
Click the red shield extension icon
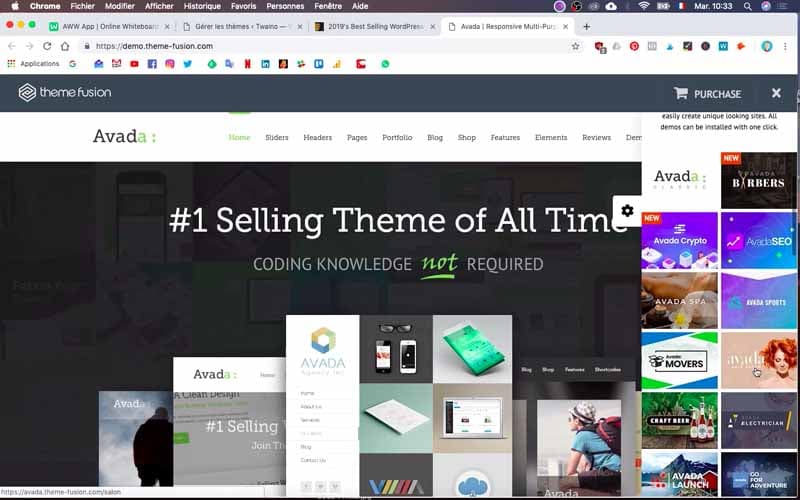point(599,46)
